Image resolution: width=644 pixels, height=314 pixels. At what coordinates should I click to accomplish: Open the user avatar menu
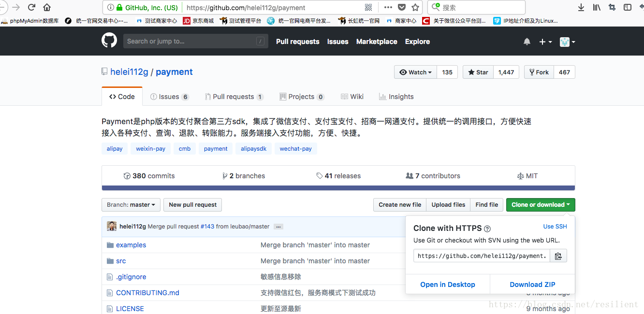pos(568,42)
